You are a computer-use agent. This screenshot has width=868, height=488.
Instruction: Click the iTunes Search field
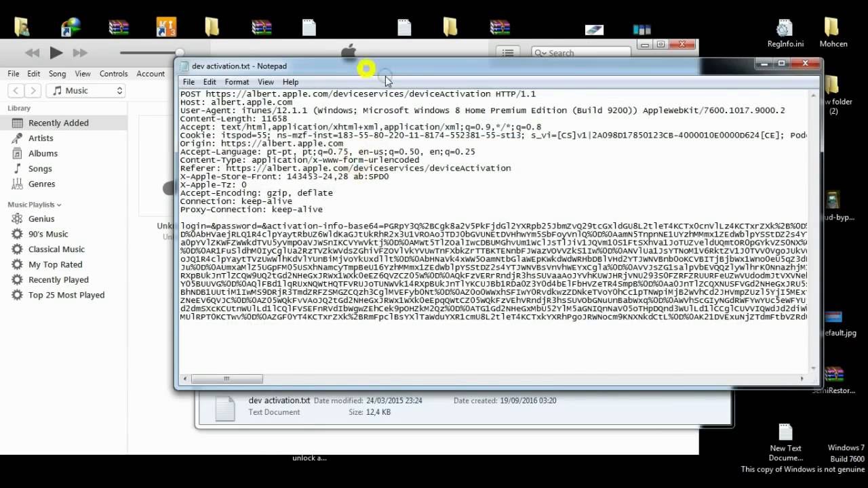click(581, 52)
